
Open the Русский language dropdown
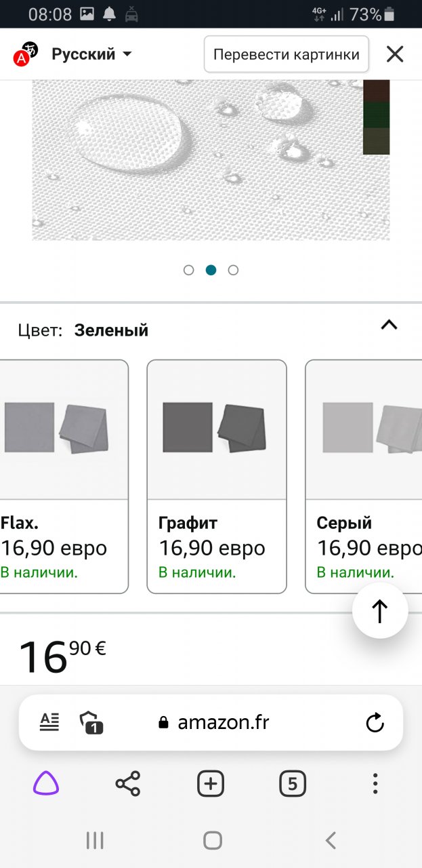pyautogui.click(x=91, y=54)
